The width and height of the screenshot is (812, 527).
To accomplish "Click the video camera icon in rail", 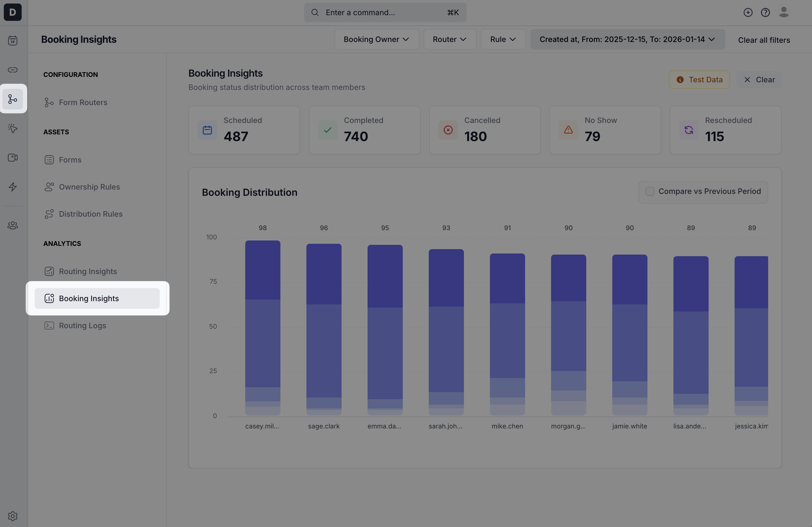I will point(13,158).
